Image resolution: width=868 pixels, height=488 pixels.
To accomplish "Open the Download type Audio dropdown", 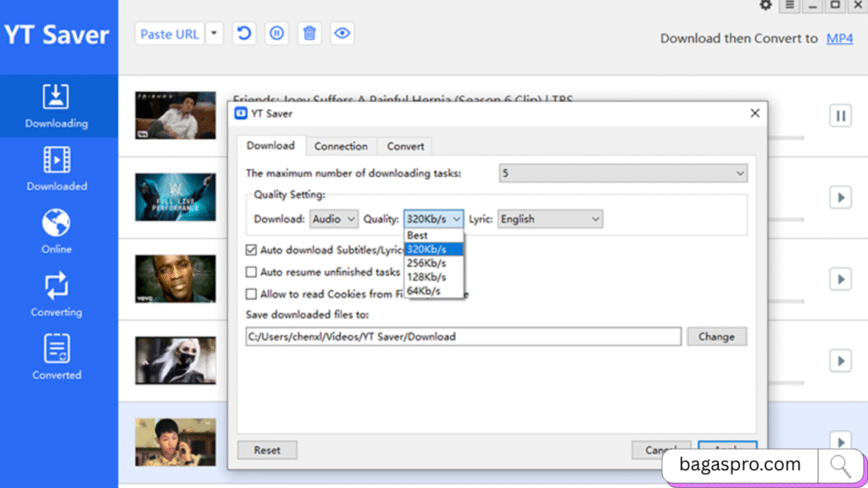I will (x=334, y=219).
